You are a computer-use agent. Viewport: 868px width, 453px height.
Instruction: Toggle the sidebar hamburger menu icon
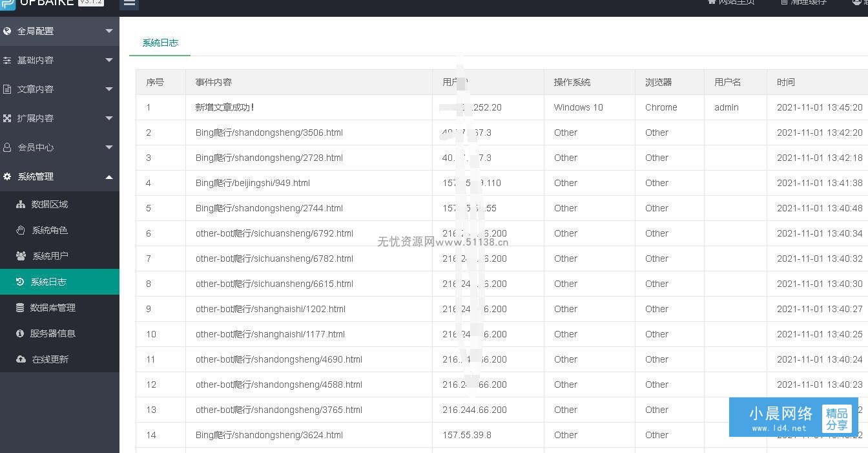coord(129,3)
